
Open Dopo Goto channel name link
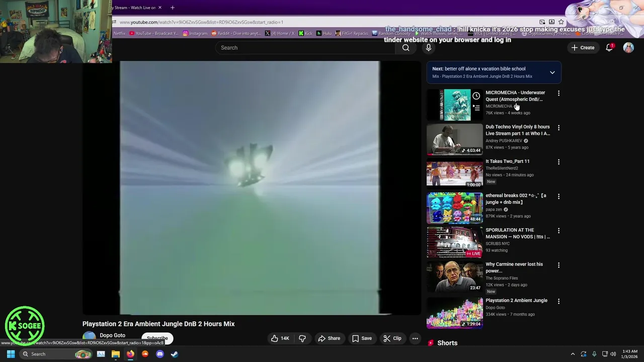click(112, 335)
